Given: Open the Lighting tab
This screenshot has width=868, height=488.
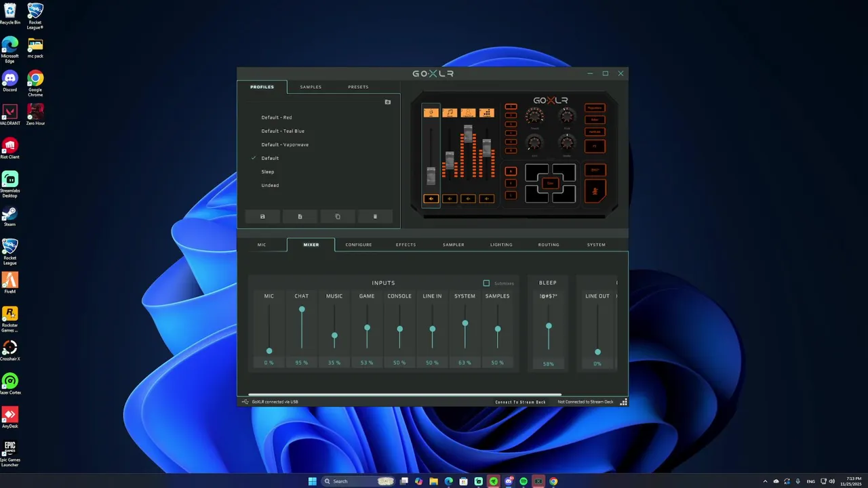Looking at the screenshot, I should click(501, 245).
